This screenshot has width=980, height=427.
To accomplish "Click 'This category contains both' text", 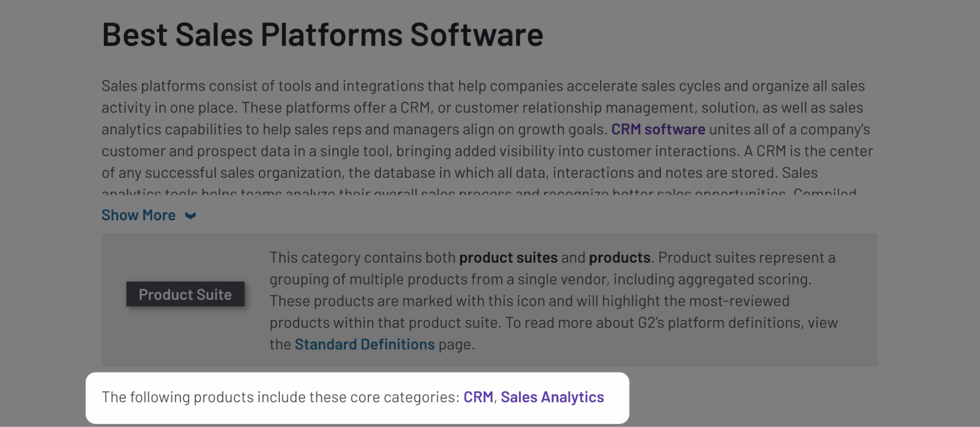I will tap(362, 258).
